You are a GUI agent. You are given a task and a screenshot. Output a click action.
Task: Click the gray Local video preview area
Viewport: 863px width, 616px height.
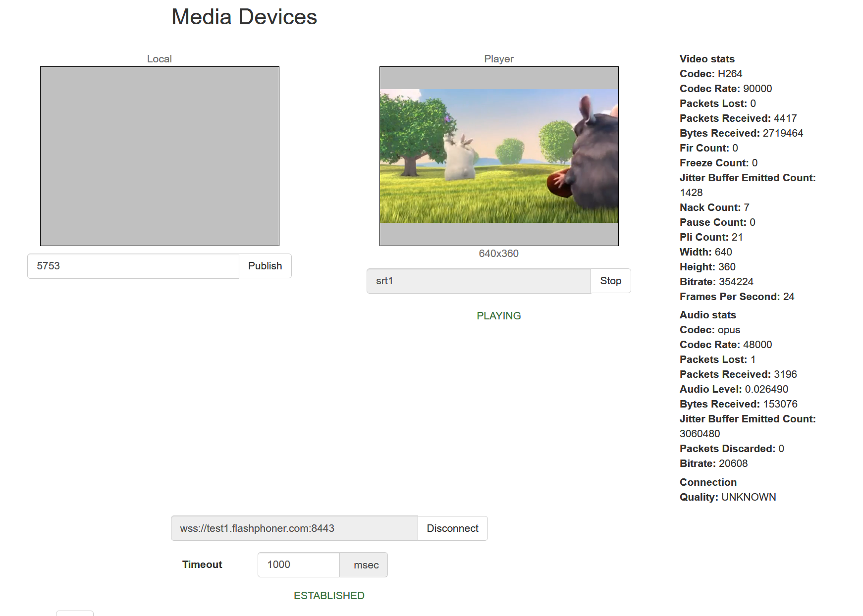pos(160,156)
